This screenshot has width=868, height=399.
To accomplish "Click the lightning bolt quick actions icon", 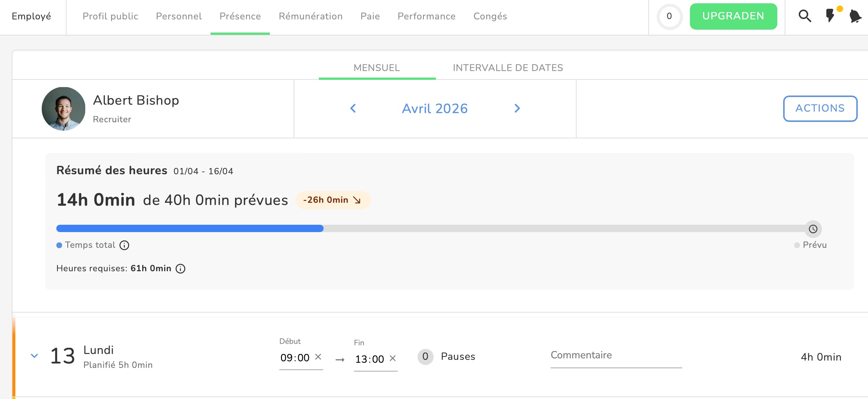I will coord(830,16).
